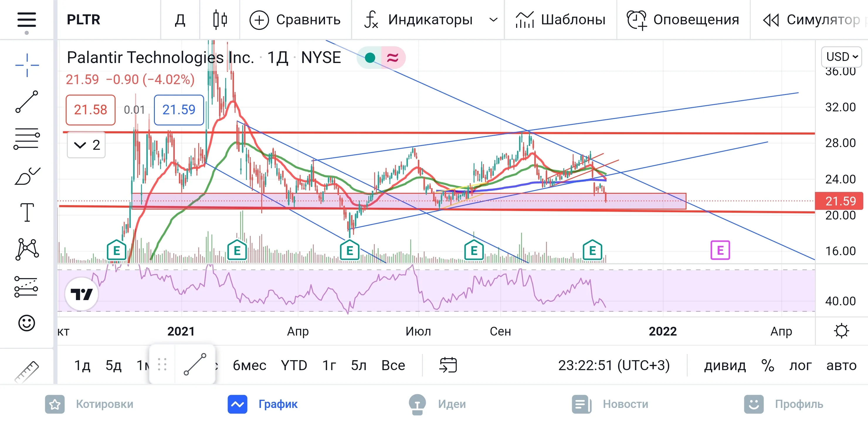Click the purple upcoming earnings E marker
868x422 pixels.
click(720, 250)
